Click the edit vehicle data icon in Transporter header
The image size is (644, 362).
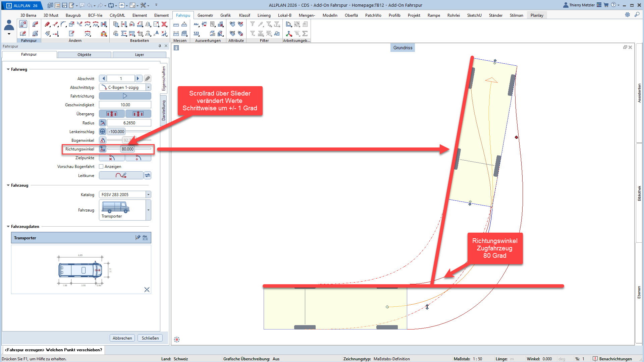pos(138,238)
